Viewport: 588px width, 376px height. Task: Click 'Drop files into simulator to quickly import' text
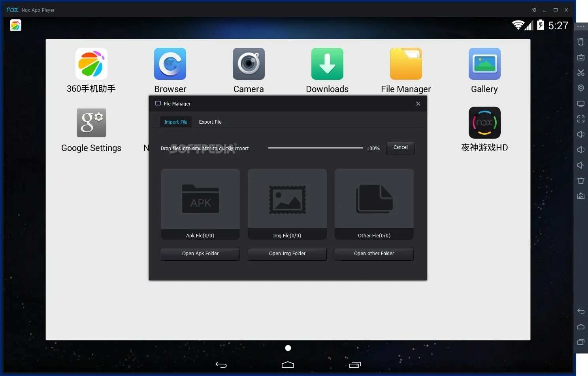[205, 149]
